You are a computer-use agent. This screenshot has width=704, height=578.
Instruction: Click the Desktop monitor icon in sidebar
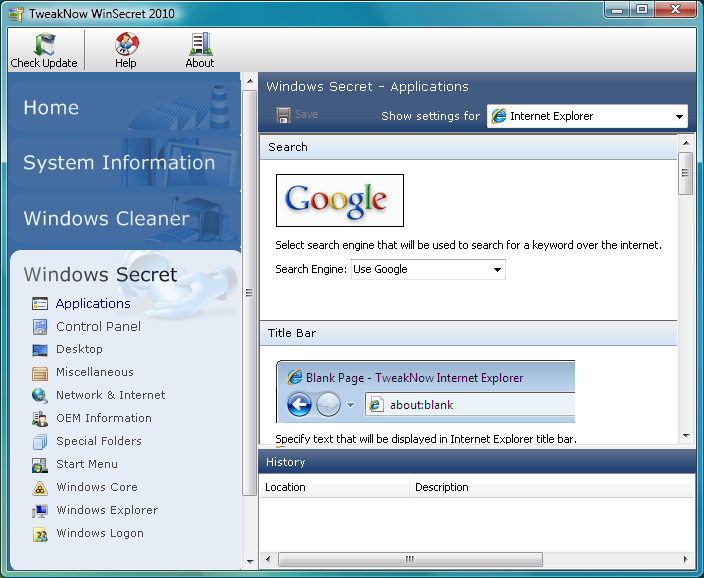(x=40, y=350)
